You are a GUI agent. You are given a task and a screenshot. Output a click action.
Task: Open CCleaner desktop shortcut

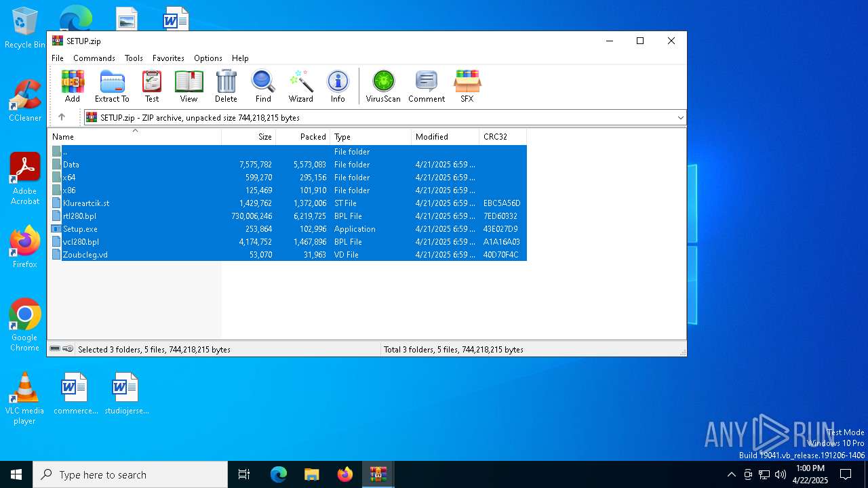[x=25, y=101]
